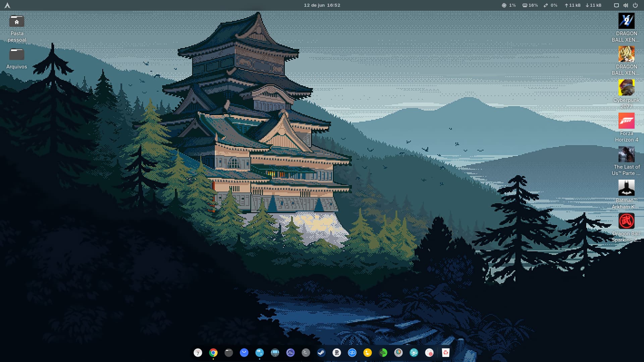Open qBittorrent from the dock
The width and height of the screenshot is (644, 362).
(x=352, y=353)
